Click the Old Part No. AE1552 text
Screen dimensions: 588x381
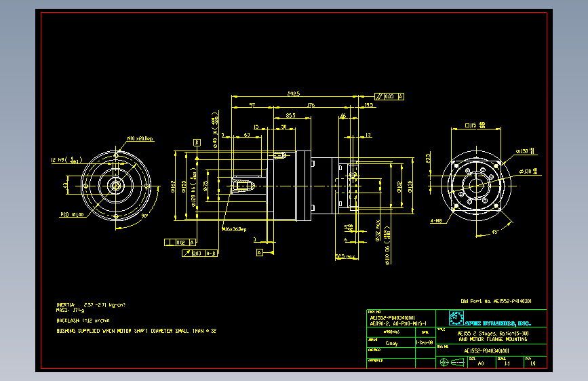(x=496, y=301)
